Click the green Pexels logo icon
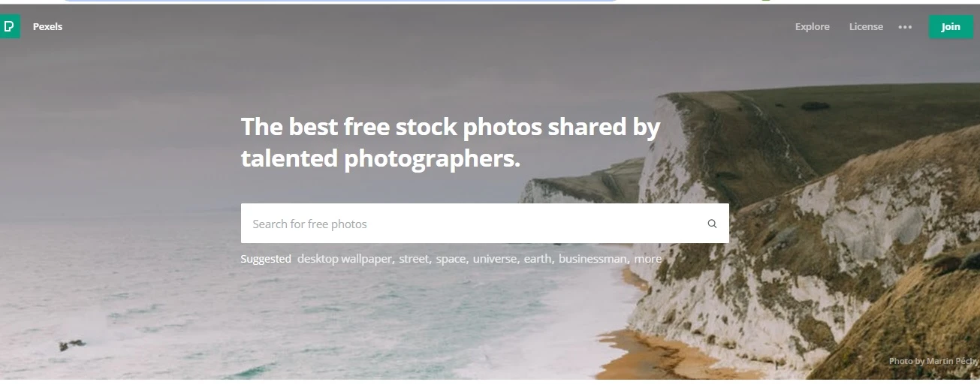The height and width of the screenshot is (388, 980). (9, 27)
